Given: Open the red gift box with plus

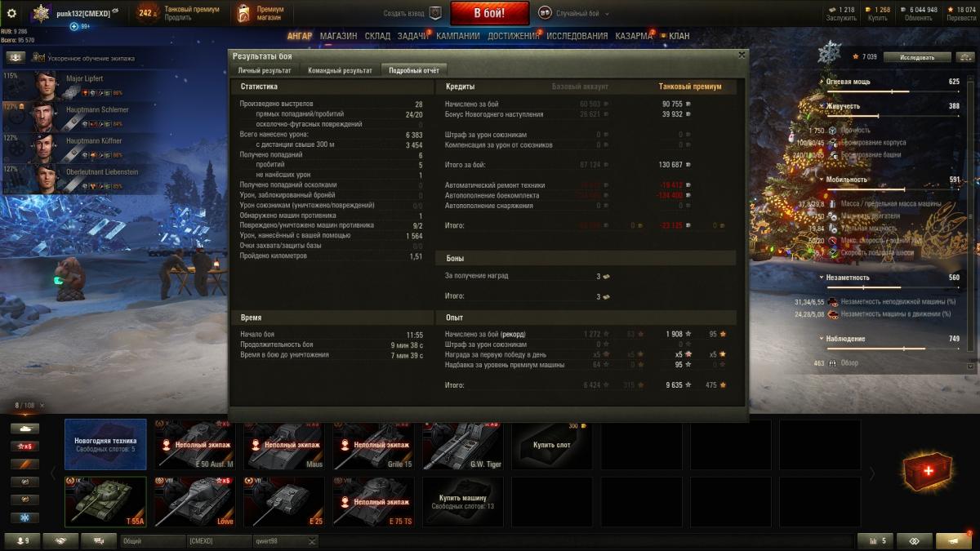Looking at the screenshot, I should [927, 472].
